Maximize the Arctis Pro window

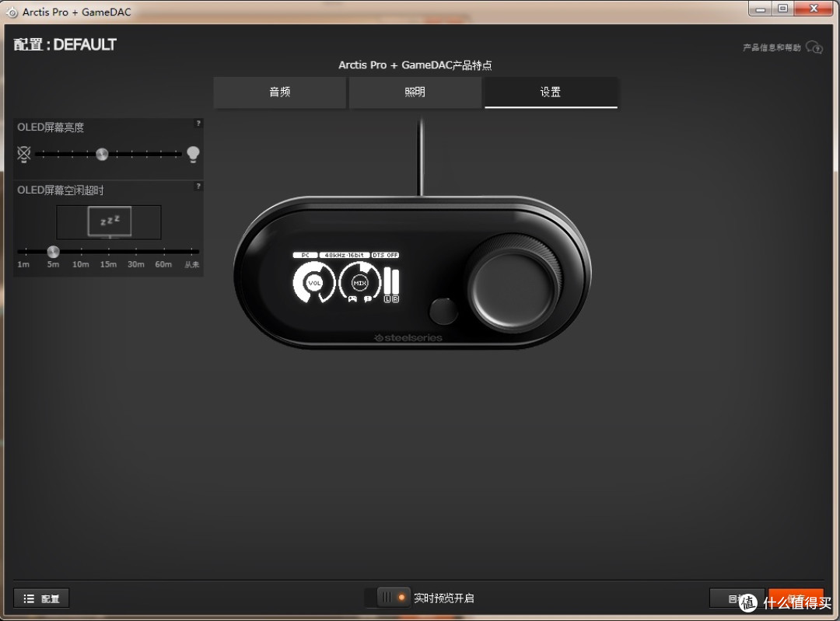[782, 9]
